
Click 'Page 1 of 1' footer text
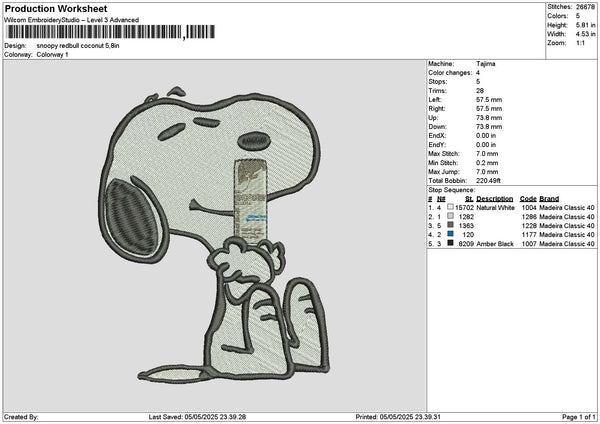click(x=579, y=417)
